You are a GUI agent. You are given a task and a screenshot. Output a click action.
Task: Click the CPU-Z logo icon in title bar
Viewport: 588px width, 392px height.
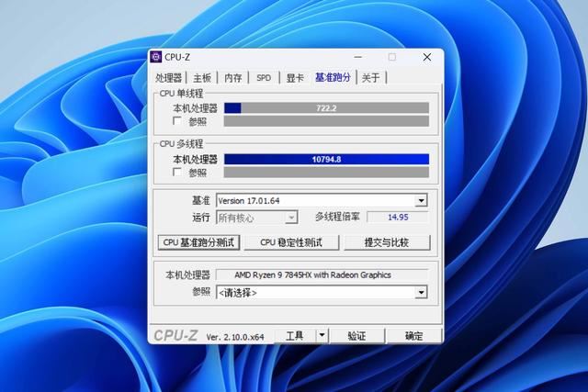[156, 57]
